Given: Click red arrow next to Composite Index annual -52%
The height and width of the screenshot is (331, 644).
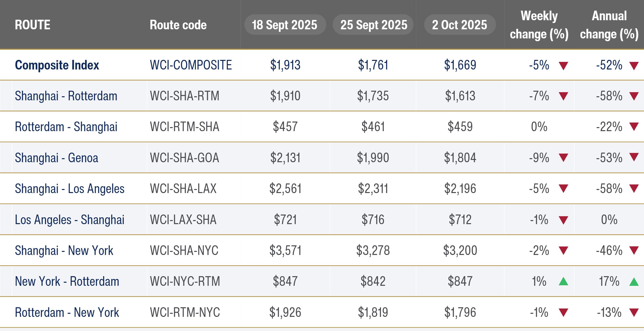Looking at the screenshot, I should pos(634,66).
